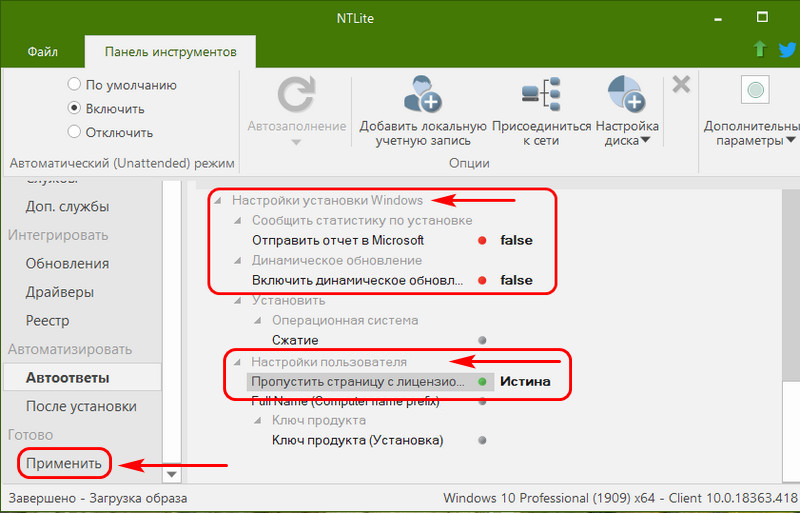Open the Автозаполнение refresh icon
Screen dimensions: 800x513
[x=296, y=94]
